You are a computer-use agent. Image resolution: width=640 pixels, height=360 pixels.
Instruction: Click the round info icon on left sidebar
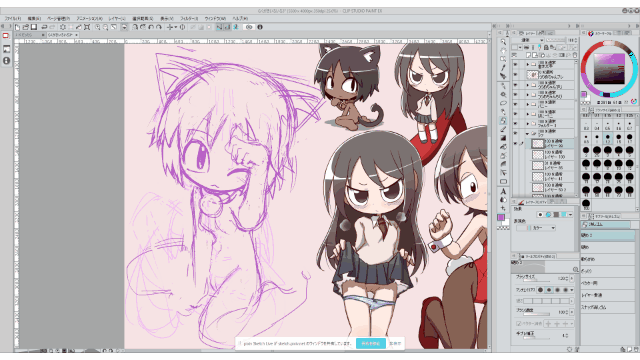6,60
